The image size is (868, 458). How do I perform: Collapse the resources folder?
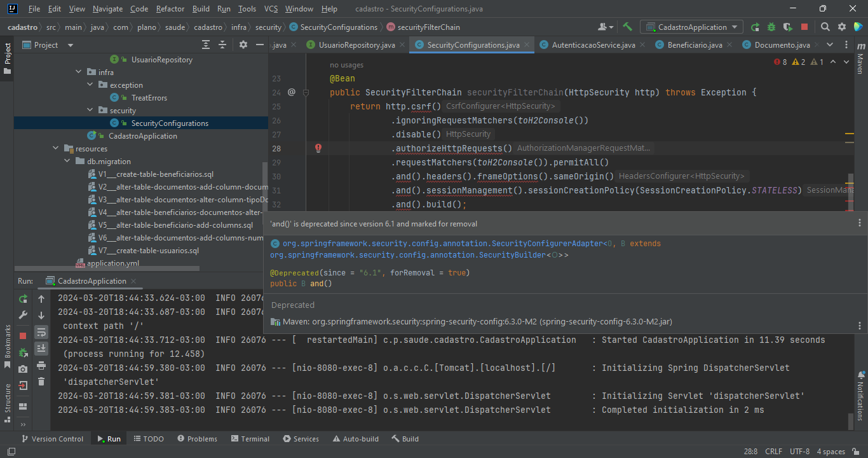[56, 149]
